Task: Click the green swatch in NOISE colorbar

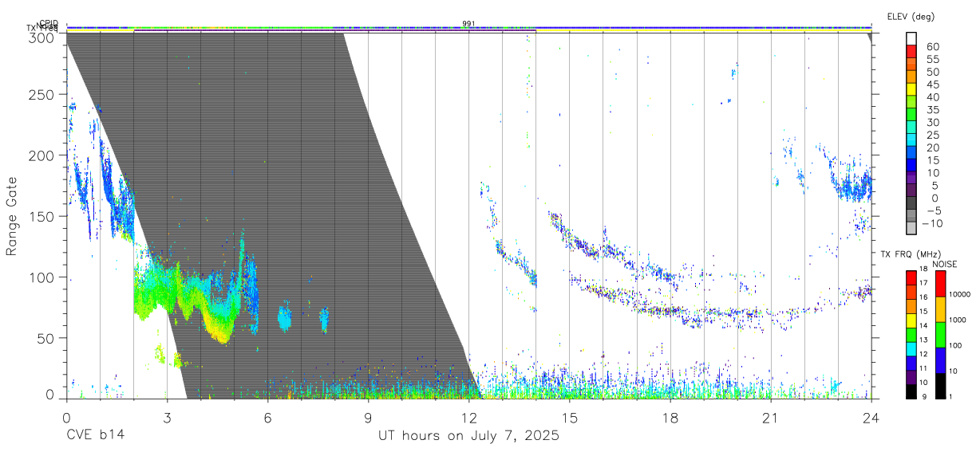Action: 939,333
